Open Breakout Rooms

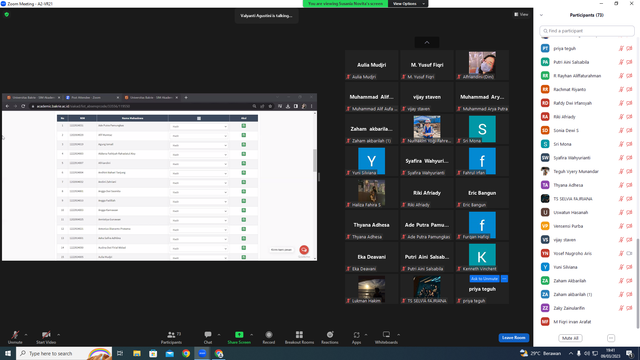click(299, 337)
